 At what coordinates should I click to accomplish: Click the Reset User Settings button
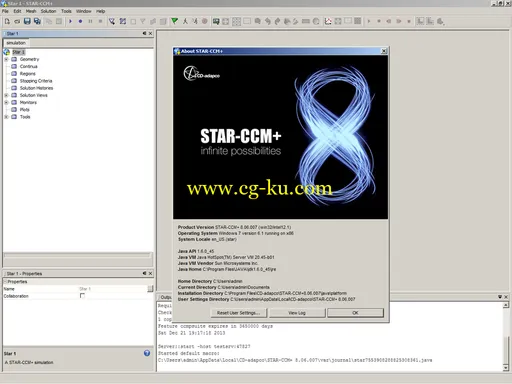[239, 313]
